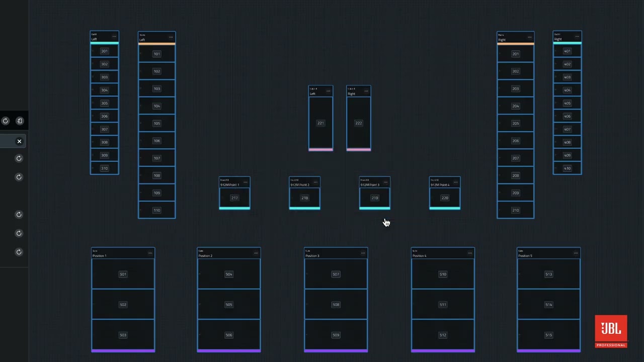Select speaker cell 504
Screen dimensions: 644x362
point(229,274)
